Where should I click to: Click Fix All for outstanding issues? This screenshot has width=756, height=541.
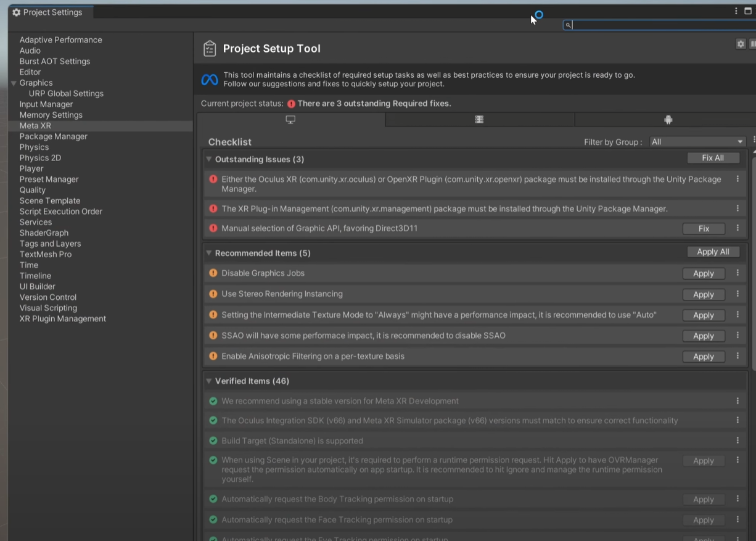[713, 158]
